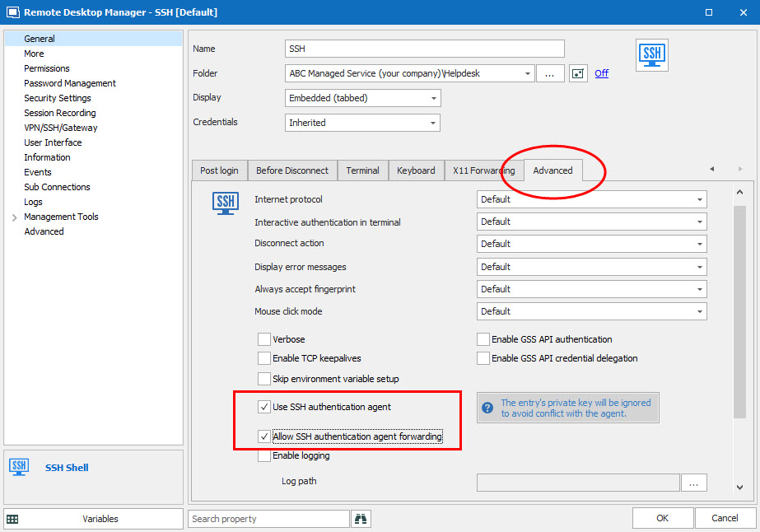This screenshot has width=760, height=532.
Task: Toggle Enable TCP keepalives checkbox
Action: (264, 358)
